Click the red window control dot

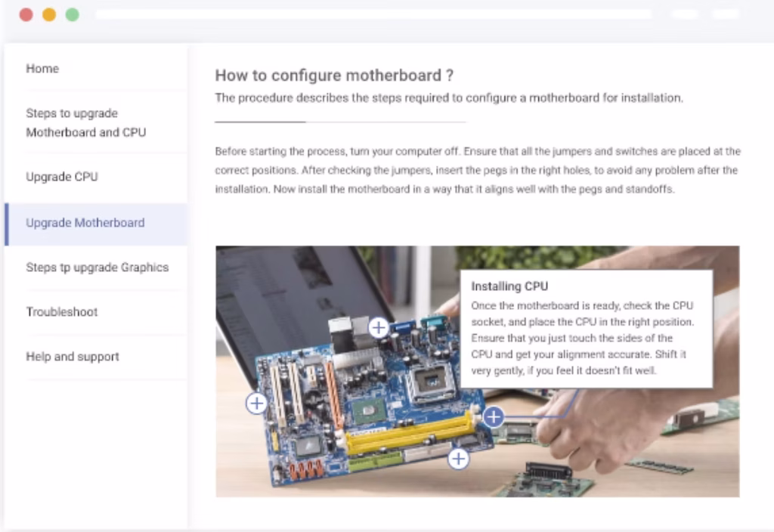(x=26, y=15)
